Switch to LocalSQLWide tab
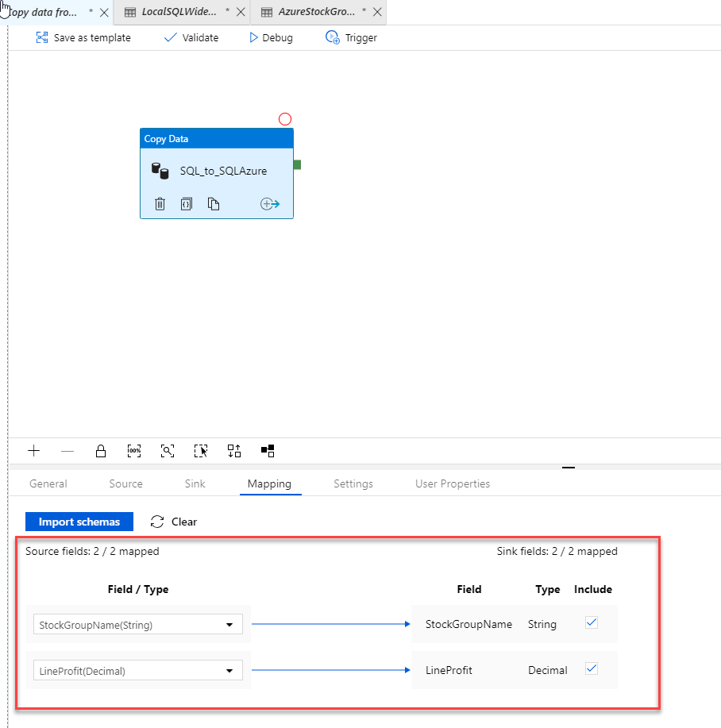Screen dimensions: 721x728 179,12
